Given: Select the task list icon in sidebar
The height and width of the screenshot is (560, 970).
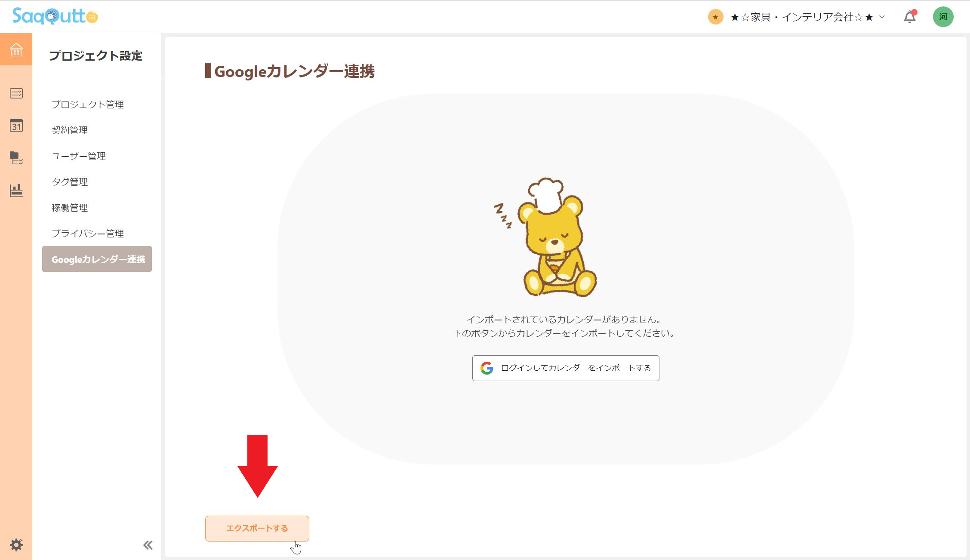Looking at the screenshot, I should tap(16, 93).
